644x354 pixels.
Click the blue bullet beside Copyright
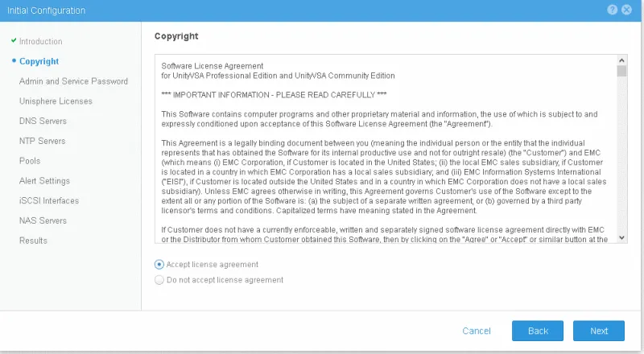[x=14, y=61]
